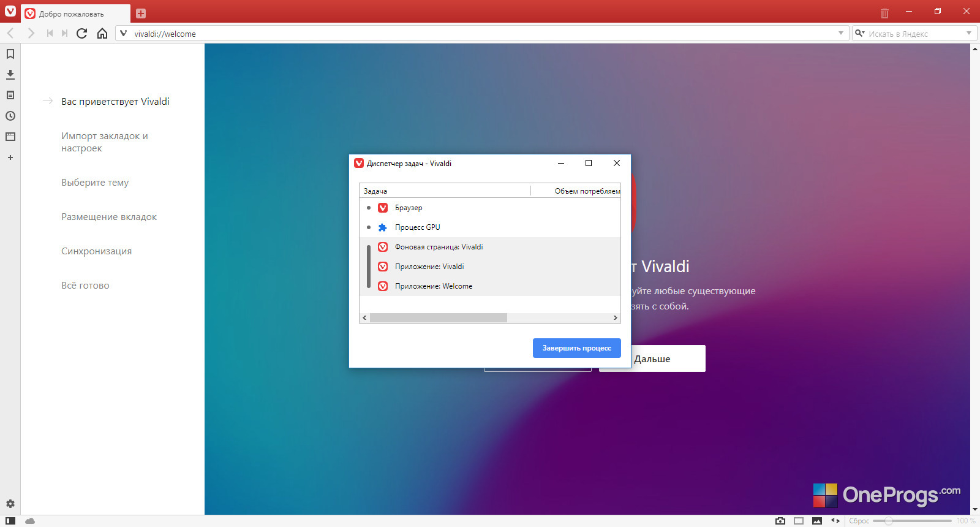
Task: Focus the Искать в Яндекс search field
Action: [914, 34]
